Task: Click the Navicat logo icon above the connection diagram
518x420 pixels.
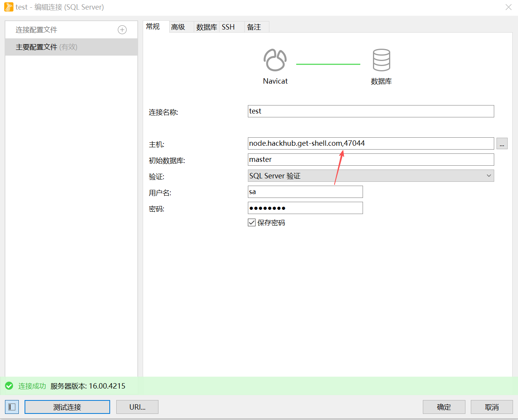Action: coord(275,60)
